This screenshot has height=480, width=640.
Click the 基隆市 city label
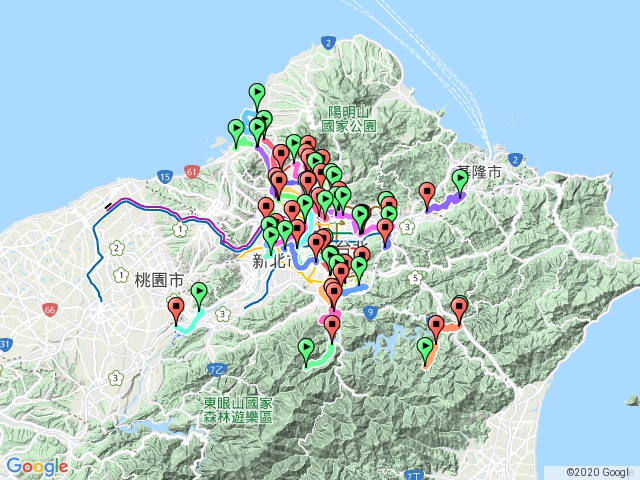tap(479, 173)
